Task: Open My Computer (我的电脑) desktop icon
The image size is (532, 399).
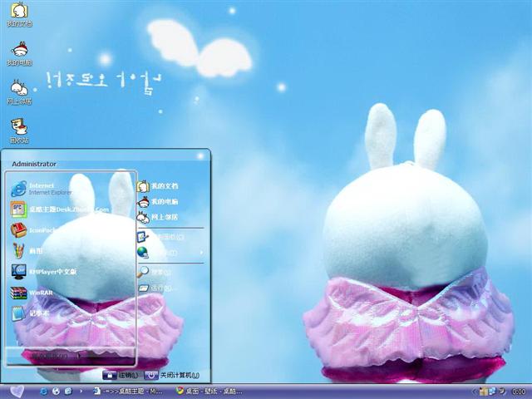Action: pos(19,48)
